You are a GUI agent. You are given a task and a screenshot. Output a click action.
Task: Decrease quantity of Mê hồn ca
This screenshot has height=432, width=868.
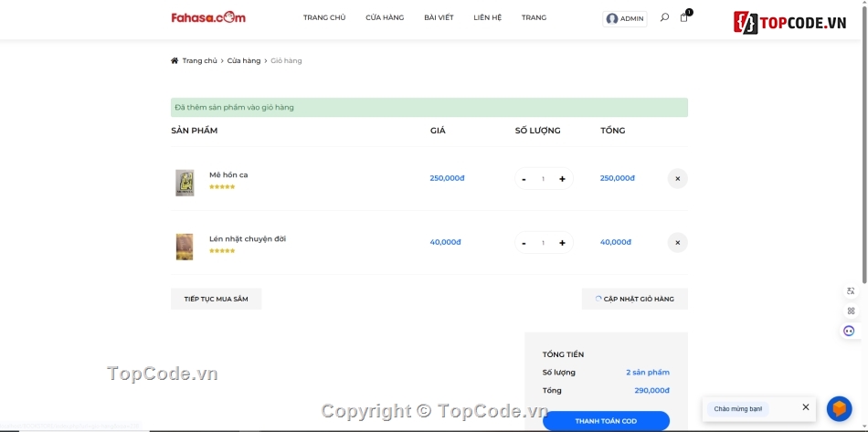(524, 179)
